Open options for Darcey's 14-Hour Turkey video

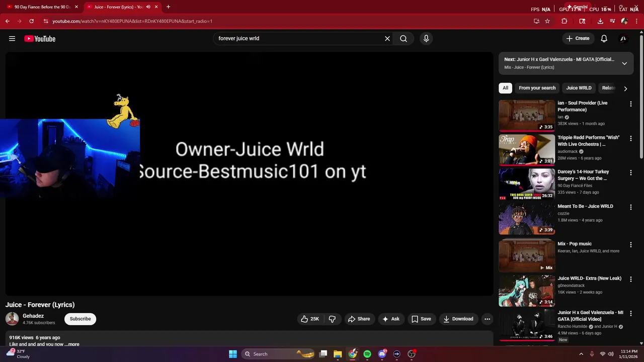[630, 172]
